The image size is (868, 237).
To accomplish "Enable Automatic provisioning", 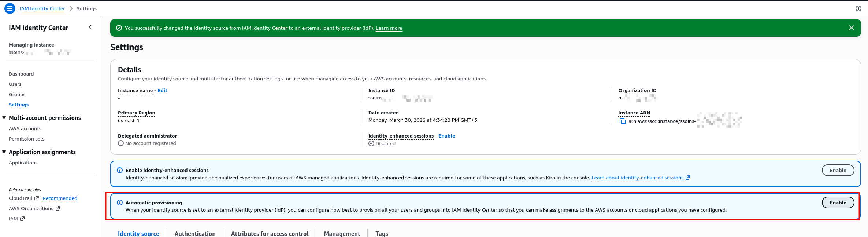I will tap(838, 203).
